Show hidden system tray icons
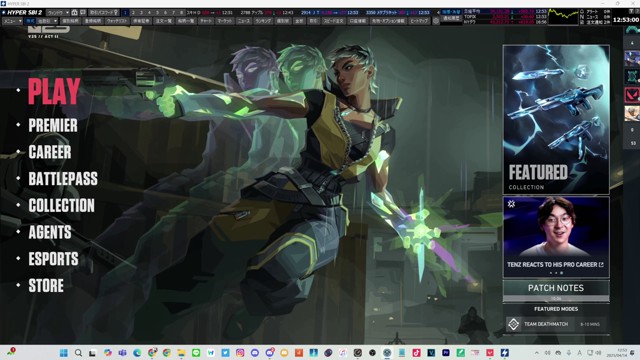640x360 pixels. (537, 353)
